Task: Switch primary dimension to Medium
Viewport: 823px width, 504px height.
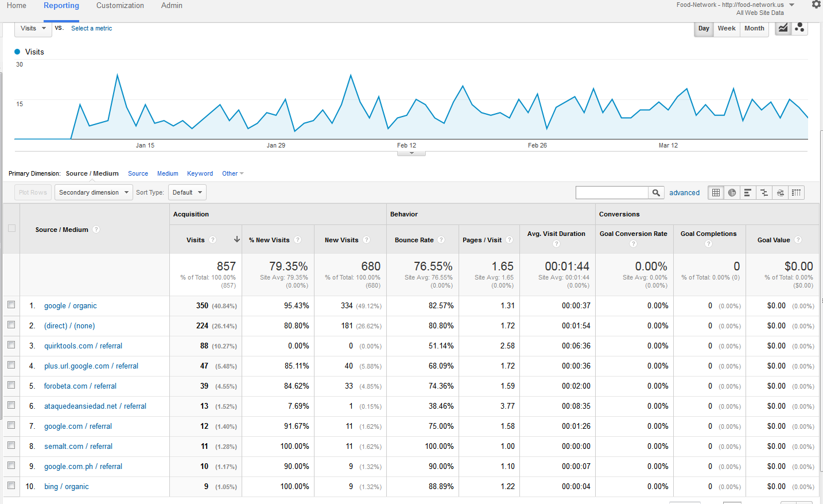Action: (168, 173)
